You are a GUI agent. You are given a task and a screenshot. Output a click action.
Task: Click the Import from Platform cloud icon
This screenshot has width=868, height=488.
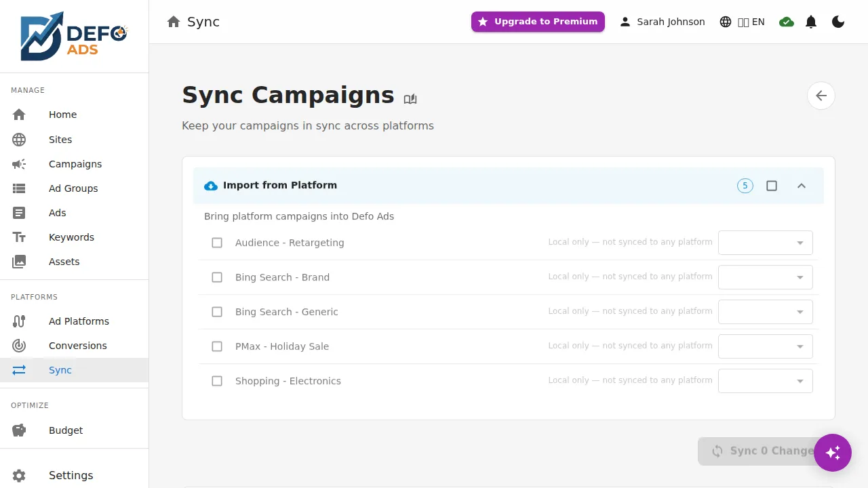coord(211,186)
